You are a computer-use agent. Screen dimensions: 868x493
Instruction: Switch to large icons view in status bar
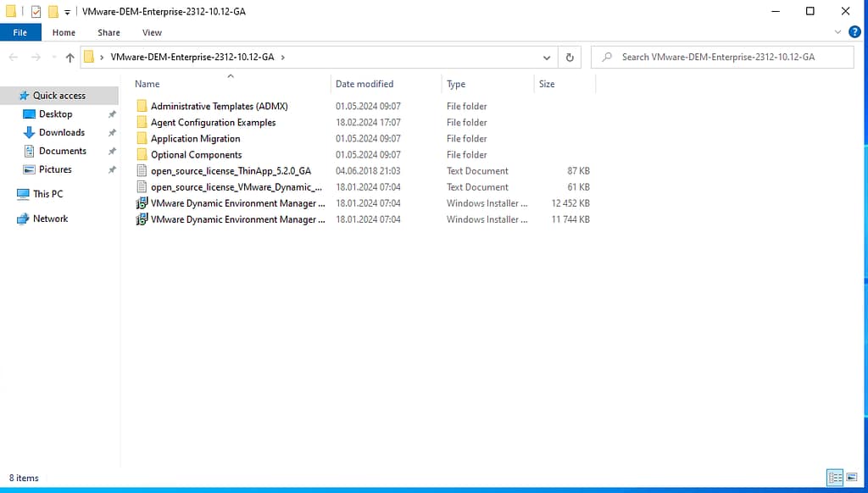coord(851,479)
